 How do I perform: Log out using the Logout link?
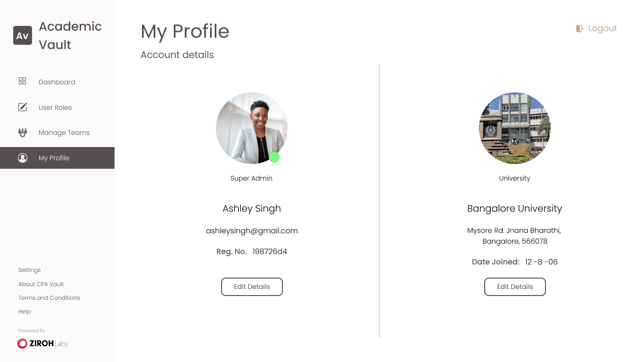tap(603, 28)
